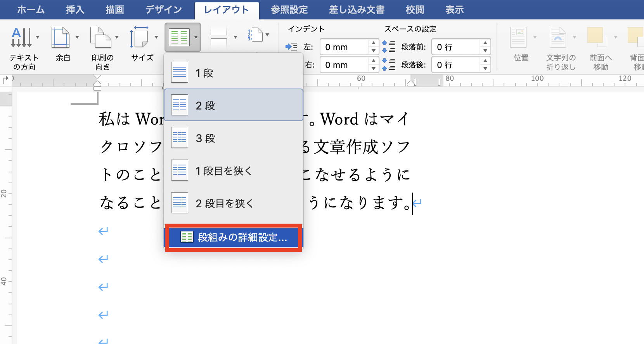Switch to the 差し込み文書 tab
This screenshot has height=344, width=644.
pyautogui.click(x=357, y=10)
